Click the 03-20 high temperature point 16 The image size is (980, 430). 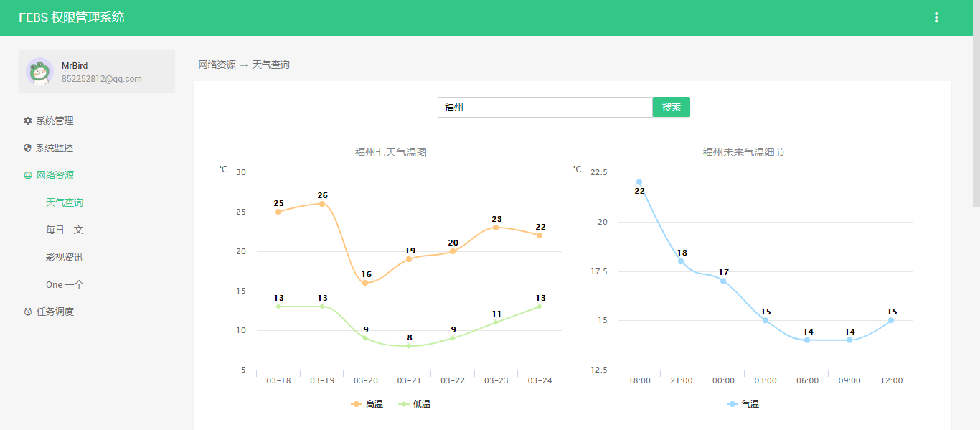(365, 283)
